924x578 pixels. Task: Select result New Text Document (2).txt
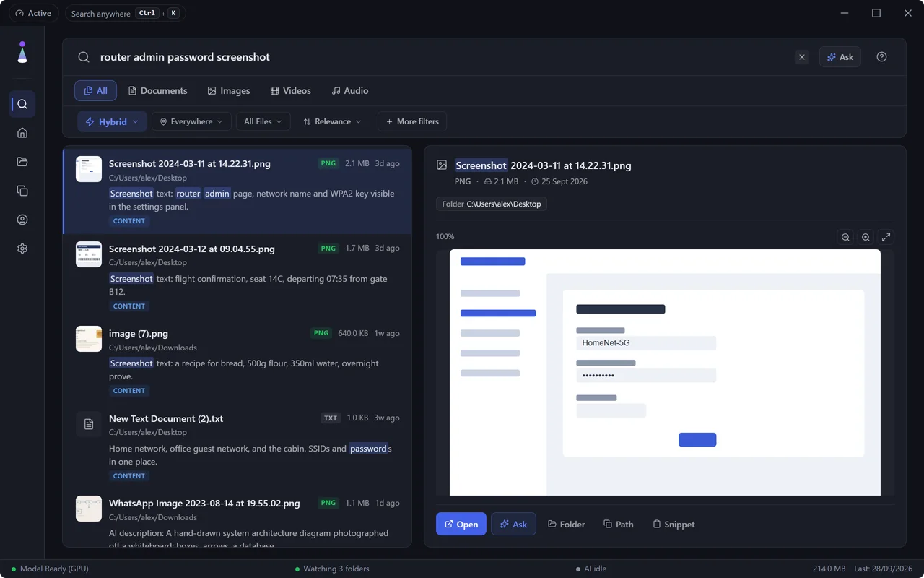(x=237, y=447)
